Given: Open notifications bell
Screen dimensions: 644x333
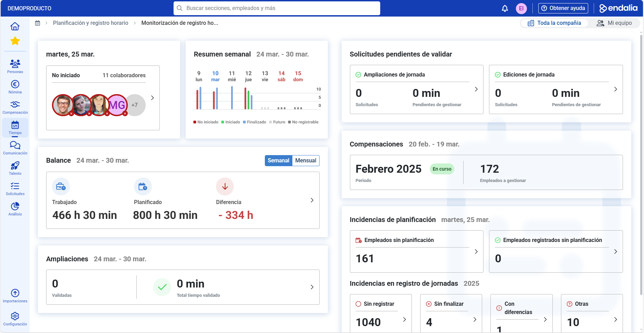Looking at the screenshot, I should click(505, 8).
